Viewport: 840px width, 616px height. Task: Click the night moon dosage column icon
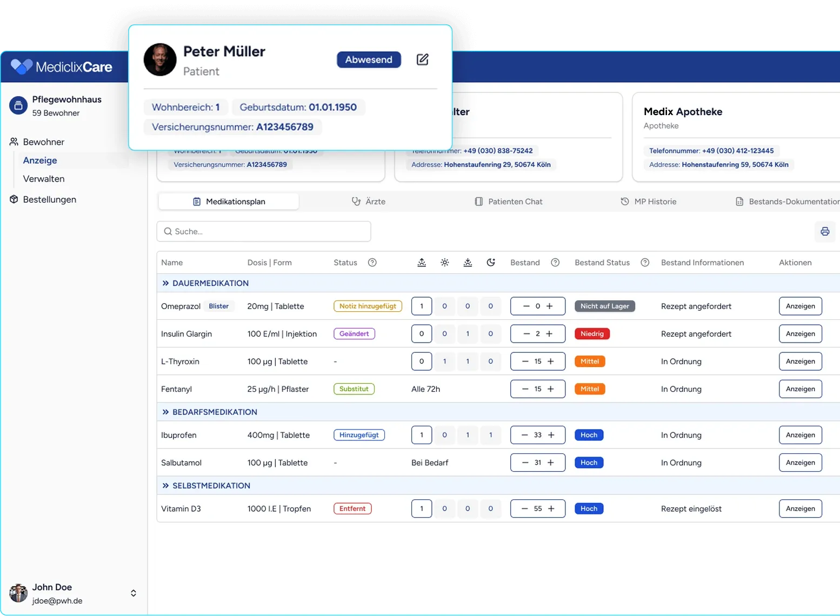coord(490,263)
